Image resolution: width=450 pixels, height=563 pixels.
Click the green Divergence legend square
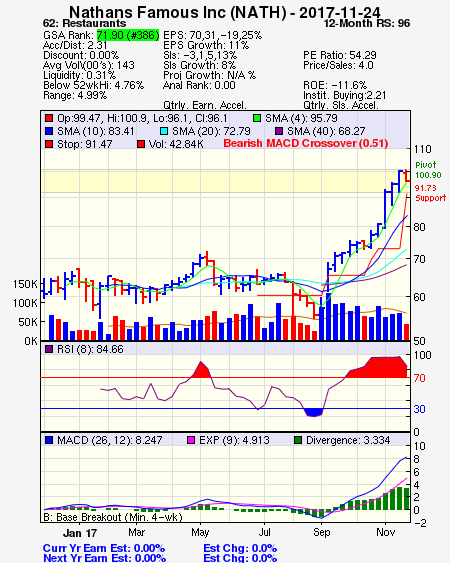coord(298,440)
